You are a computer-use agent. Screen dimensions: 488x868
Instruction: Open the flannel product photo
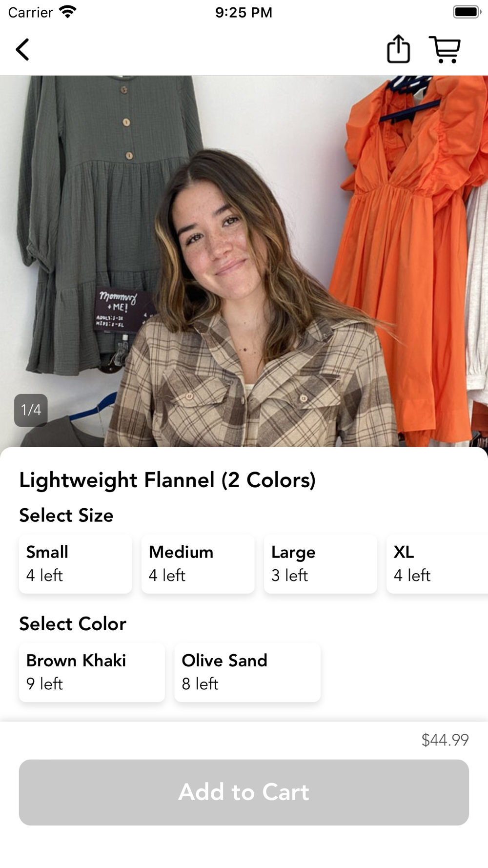click(244, 261)
